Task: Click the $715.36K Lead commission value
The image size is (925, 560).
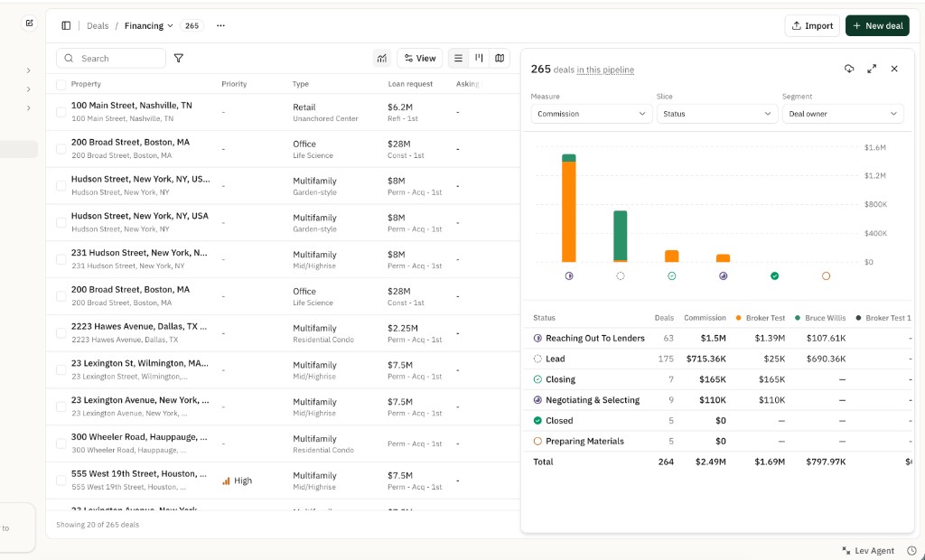Action: (706, 359)
